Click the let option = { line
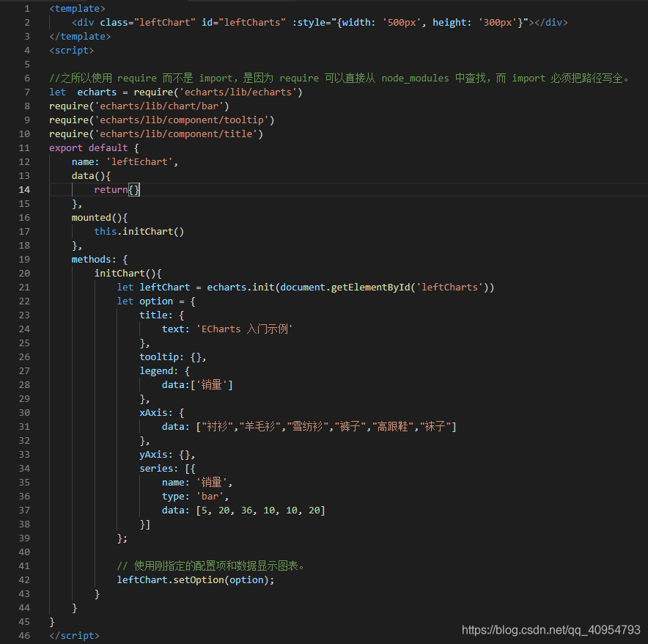The width and height of the screenshot is (648, 644). (x=156, y=301)
